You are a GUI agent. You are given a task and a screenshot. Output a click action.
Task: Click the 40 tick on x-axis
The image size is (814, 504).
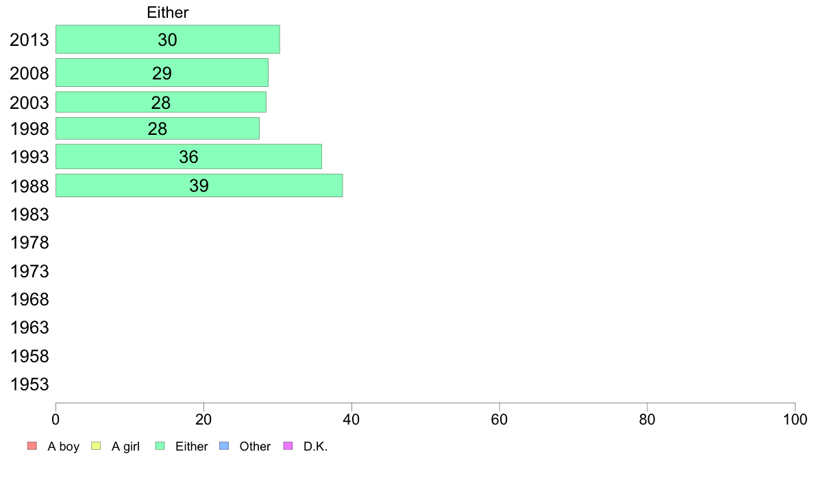(351, 419)
